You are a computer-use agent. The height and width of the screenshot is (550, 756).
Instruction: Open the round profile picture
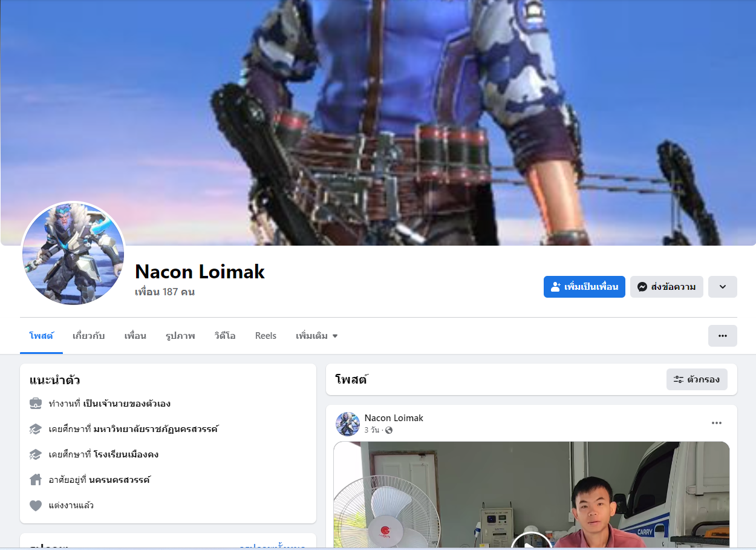click(73, 254)
